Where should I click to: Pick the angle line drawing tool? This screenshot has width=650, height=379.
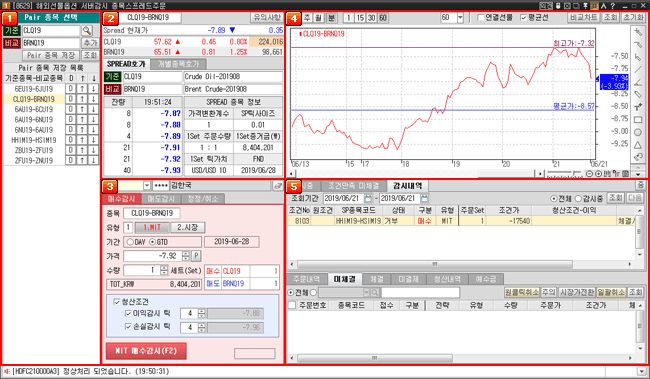pyautogui.click(x=638, y=82)
